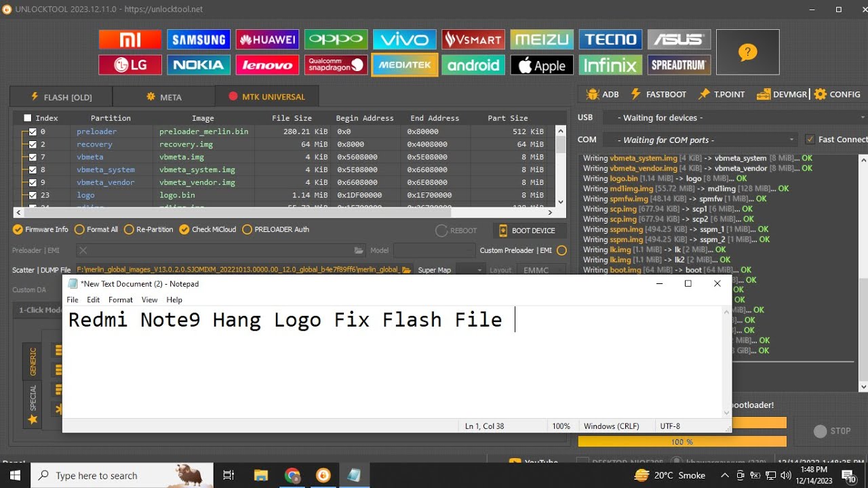Image resolution: width=868 pixels, height=488 pixels.
Task: Open Notepad Format menu
Action: [121, 300]
